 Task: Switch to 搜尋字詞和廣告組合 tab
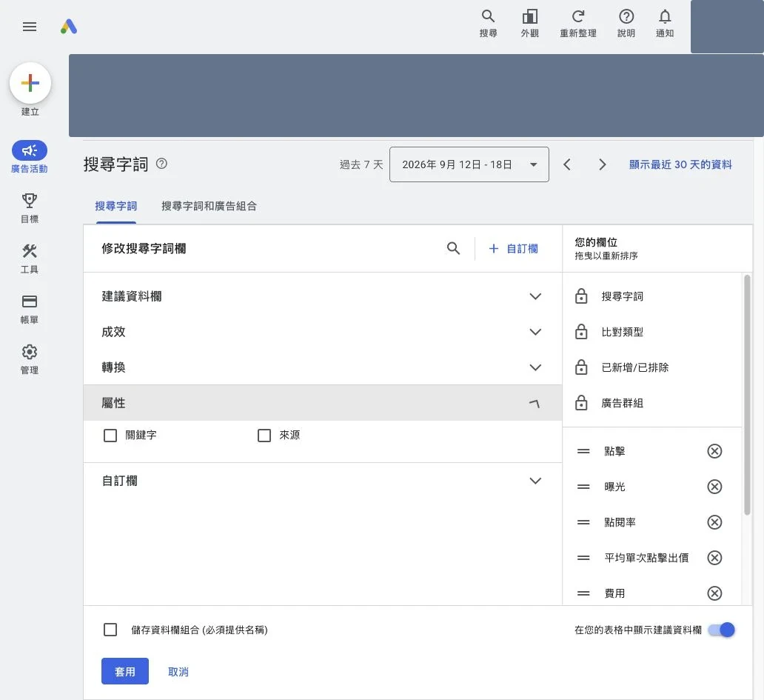(x=209, y=206)
